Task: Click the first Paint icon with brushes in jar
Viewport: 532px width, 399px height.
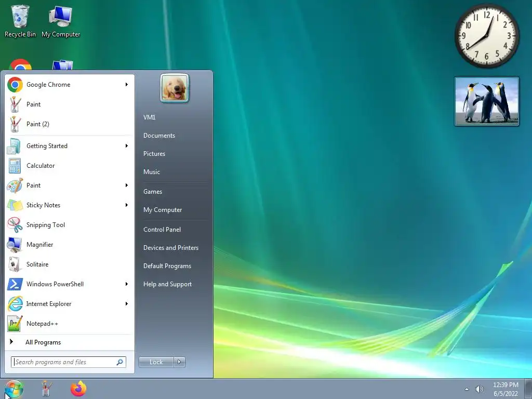Action: tap(15, 104)
